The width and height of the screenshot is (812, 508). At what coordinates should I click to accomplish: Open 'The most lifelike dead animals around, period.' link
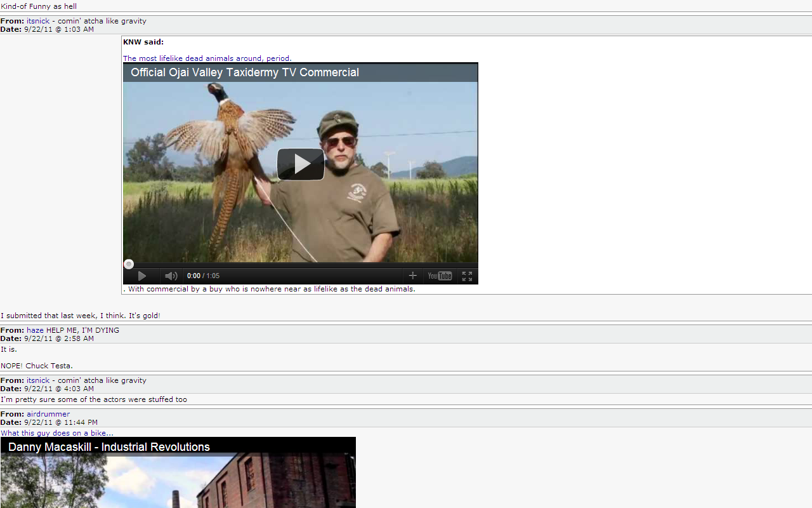(207, 58)
